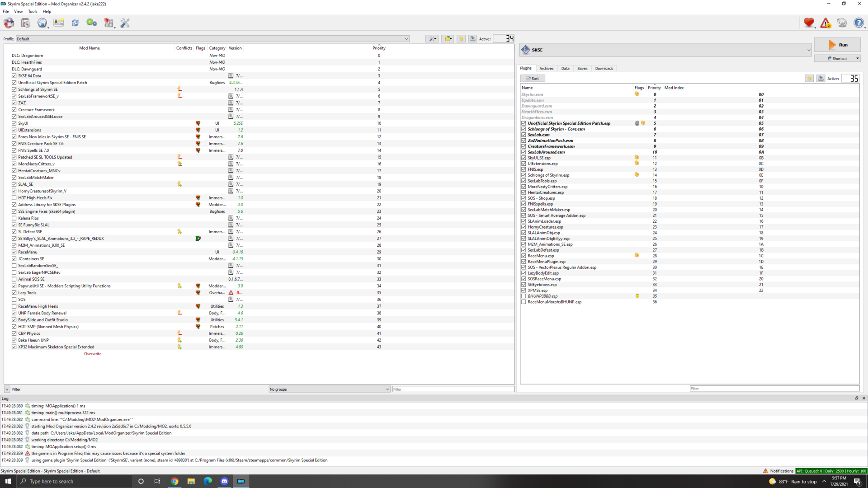868x488 pixels.
Task: Open Settings wrench and screwdriver icon
Action: click(125, 23)
